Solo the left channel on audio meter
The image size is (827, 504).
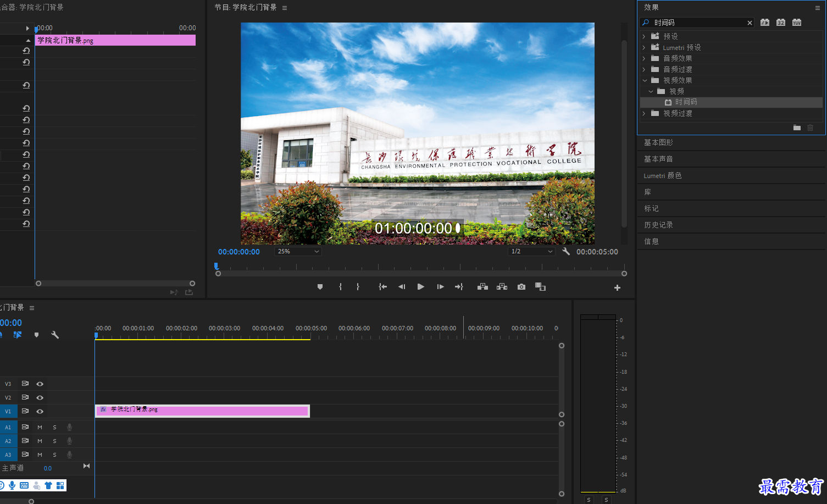pos(589,500)
